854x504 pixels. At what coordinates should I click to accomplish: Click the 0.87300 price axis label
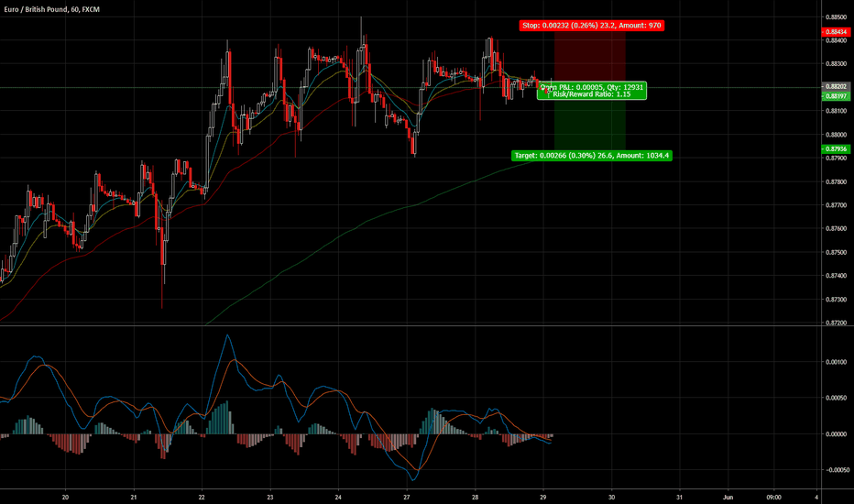(836, 300)
